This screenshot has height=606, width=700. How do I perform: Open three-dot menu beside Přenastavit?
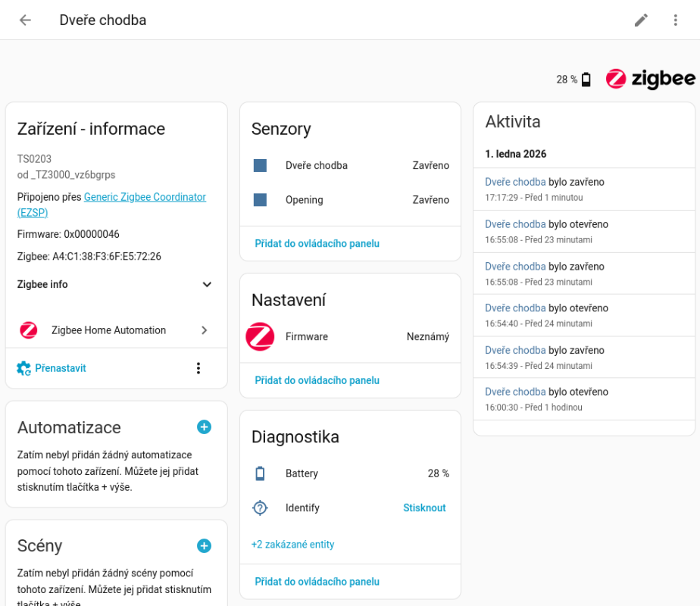198,368
